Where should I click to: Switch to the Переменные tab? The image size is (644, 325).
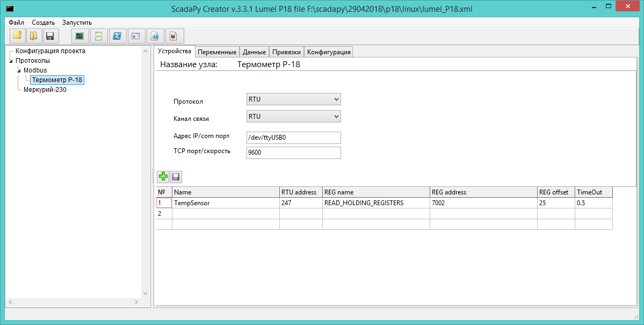[217, 52]
